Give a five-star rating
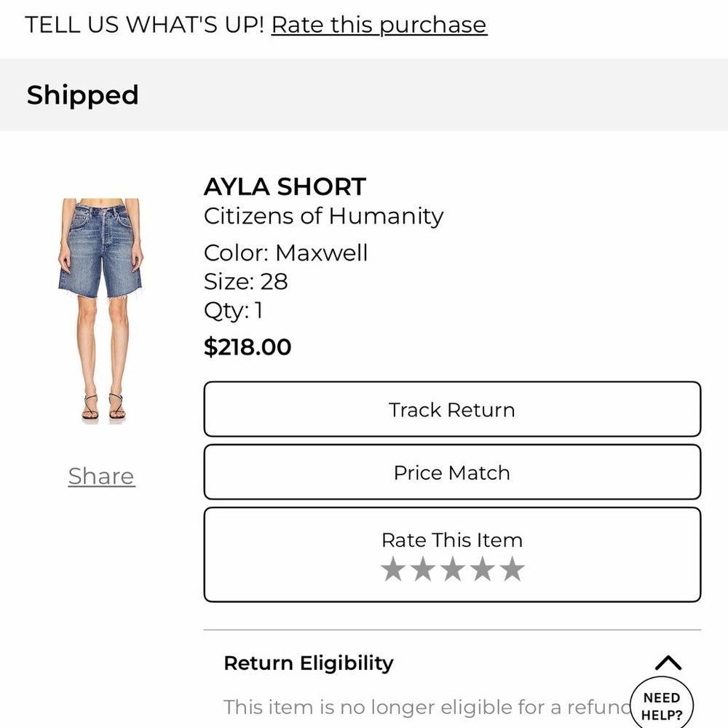Screen dimensions: 728x728 point(512,569)
